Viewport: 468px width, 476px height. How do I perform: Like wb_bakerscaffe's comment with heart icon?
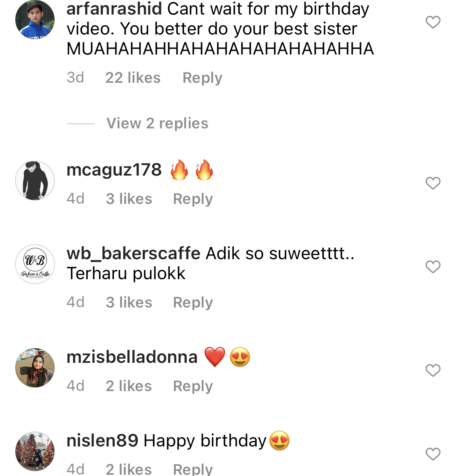click(x=433, y=267)
